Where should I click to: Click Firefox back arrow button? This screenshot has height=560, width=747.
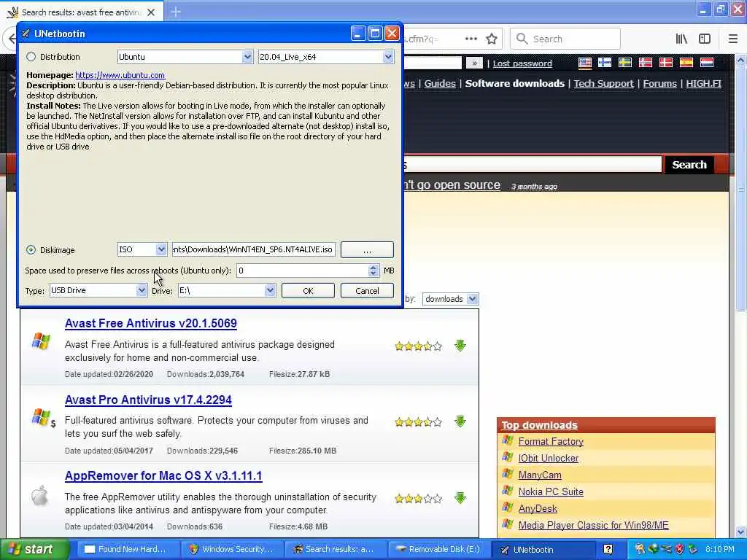pyautogui.click(x=11, y=39)
